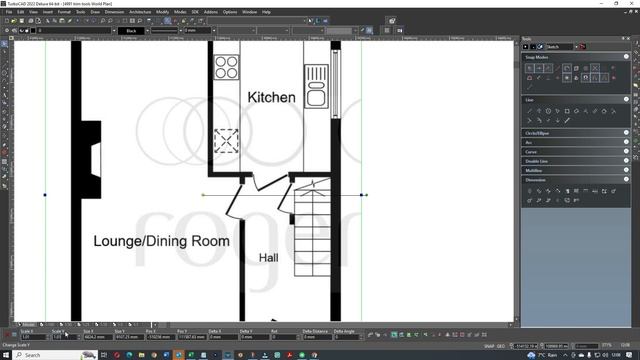Click the Scale Y input field
This screenshot has width=640, height=360.
[x=64, y=337]
